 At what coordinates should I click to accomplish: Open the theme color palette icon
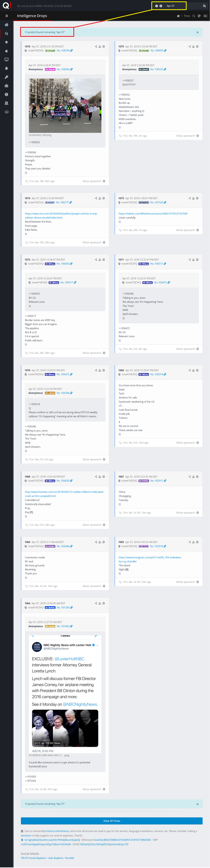[x=199, y=16]
